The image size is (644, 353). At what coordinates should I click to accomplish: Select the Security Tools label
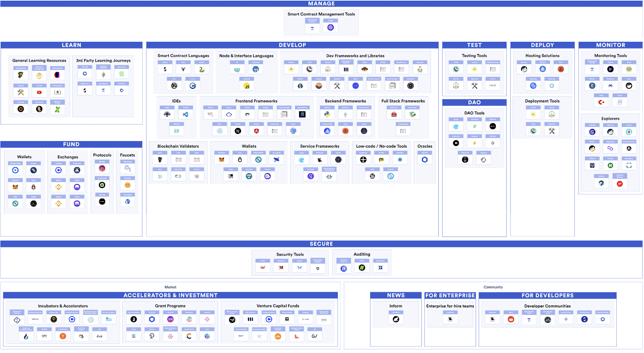click(x=290, y=255)
